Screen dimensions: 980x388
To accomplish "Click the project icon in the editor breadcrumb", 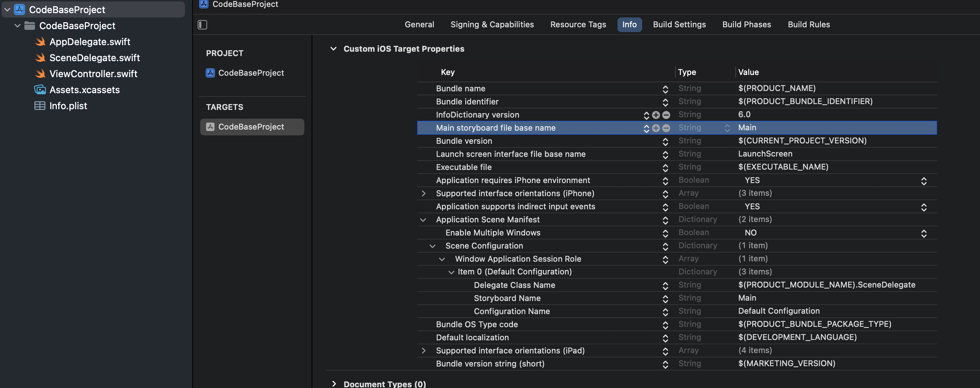I will click(x=204, y=4).
